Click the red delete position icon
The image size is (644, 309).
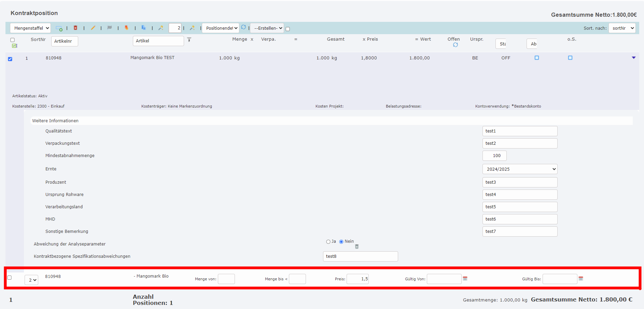coord(75,28)
